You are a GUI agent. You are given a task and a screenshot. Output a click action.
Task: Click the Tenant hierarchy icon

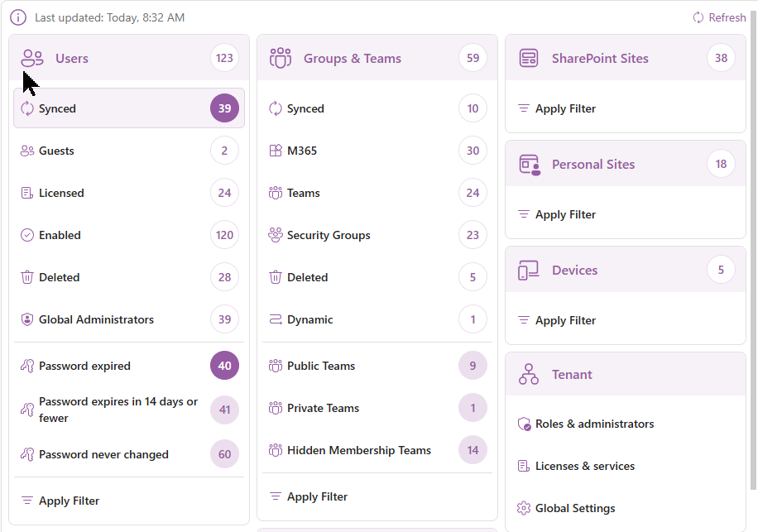click(529, 374)
